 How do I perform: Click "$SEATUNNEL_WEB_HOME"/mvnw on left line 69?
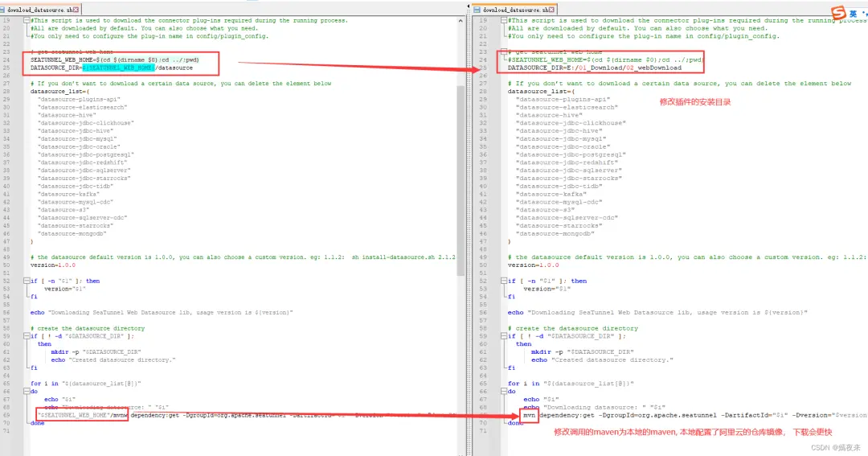coord(83,415)
